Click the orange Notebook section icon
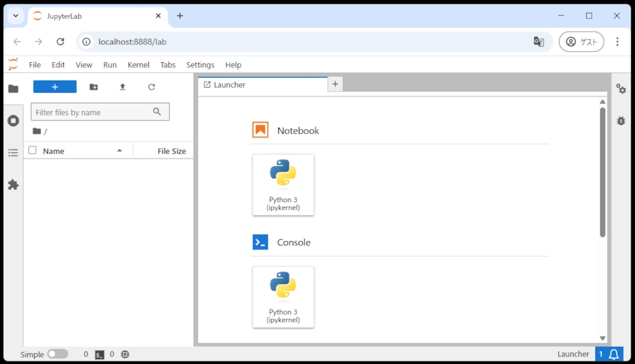635x364 pixels. pos(260,130)
